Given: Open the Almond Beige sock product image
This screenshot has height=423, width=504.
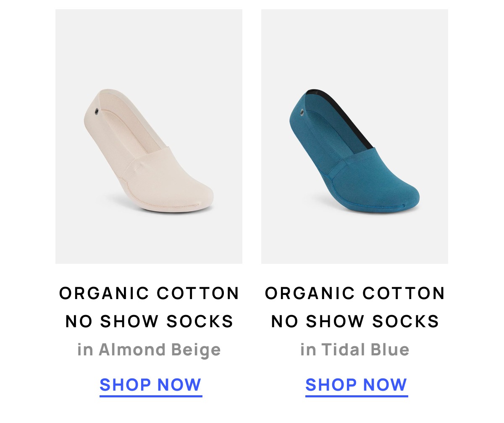Looking at the screenshot, I should [149, 137].
